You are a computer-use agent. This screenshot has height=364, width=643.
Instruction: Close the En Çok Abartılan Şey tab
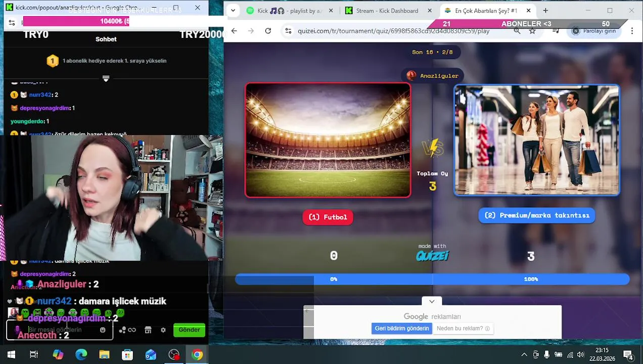[528, 11]
